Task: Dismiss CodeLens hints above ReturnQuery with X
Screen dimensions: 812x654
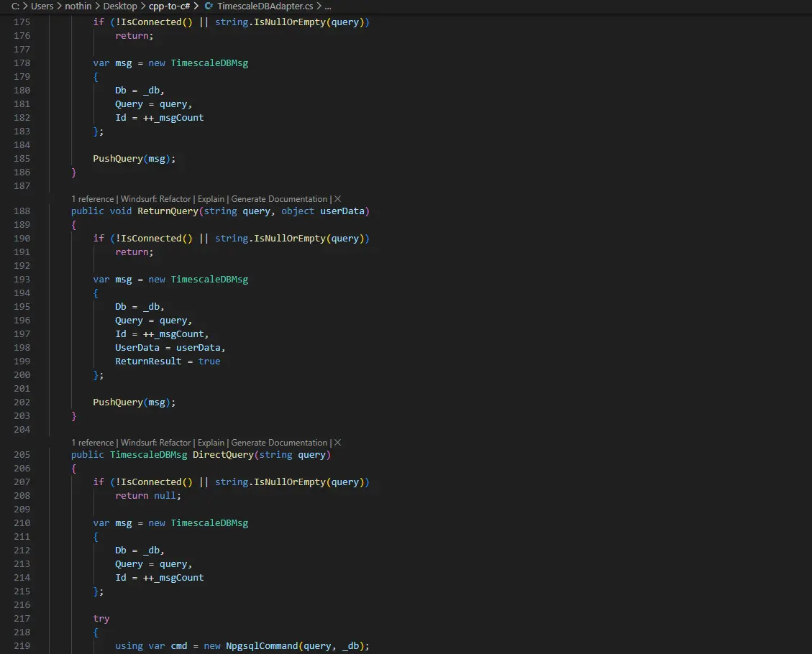Action: coord(337,199)
